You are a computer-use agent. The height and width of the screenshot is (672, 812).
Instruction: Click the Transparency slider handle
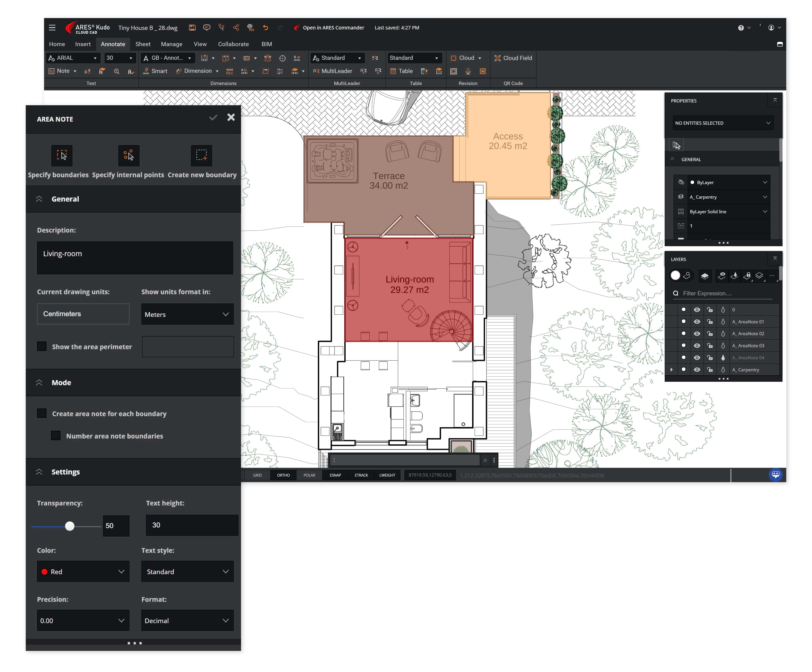coord(70,526)
